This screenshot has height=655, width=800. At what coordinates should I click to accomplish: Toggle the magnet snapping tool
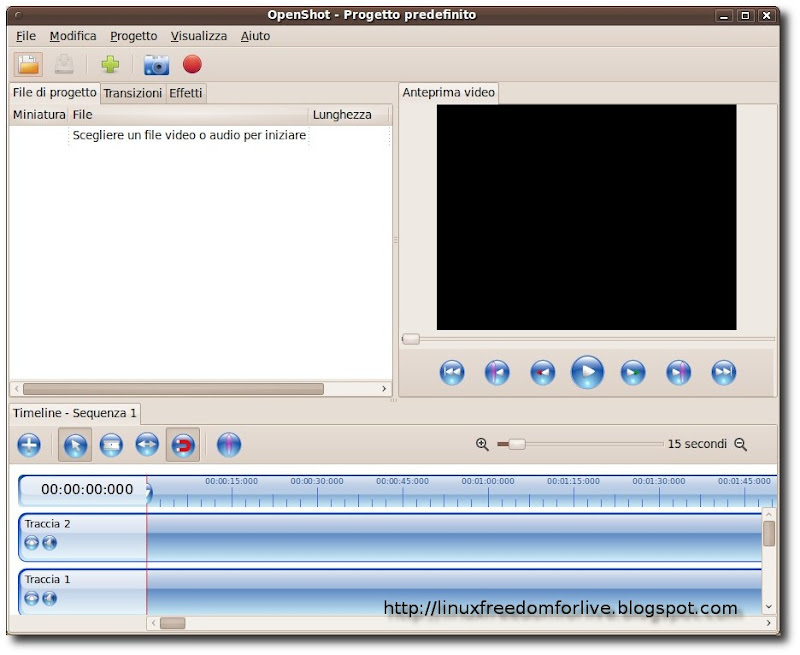click(x=183, y=445)
